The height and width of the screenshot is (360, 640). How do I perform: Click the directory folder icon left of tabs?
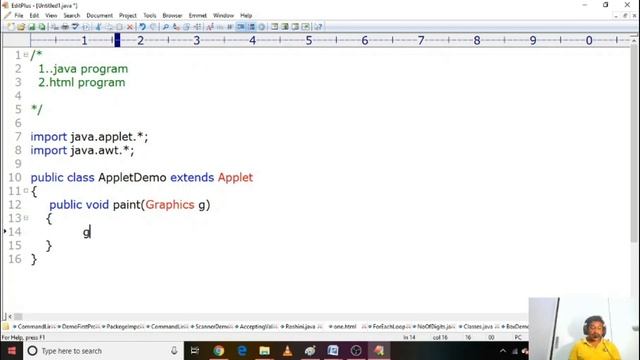6,327
